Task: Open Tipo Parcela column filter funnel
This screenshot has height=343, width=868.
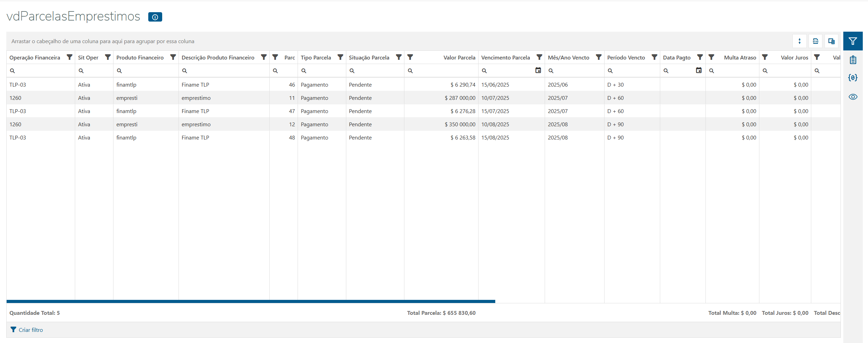Action: coord(340,57)
